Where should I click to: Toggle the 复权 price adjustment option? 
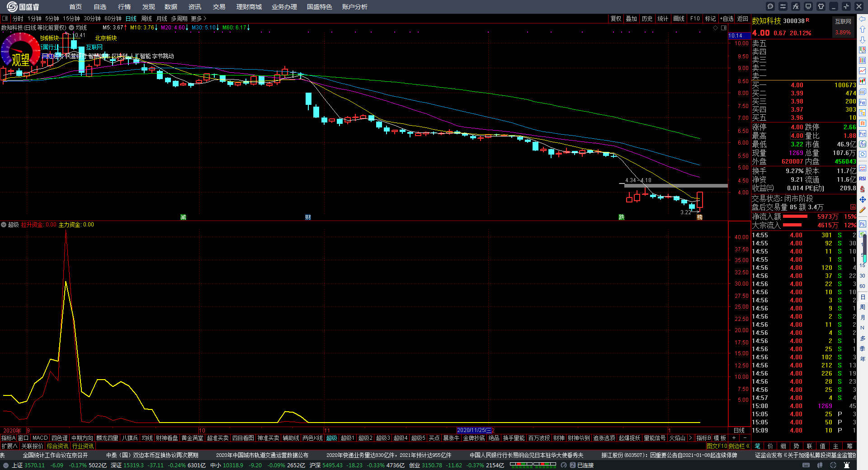click(616, 19)
